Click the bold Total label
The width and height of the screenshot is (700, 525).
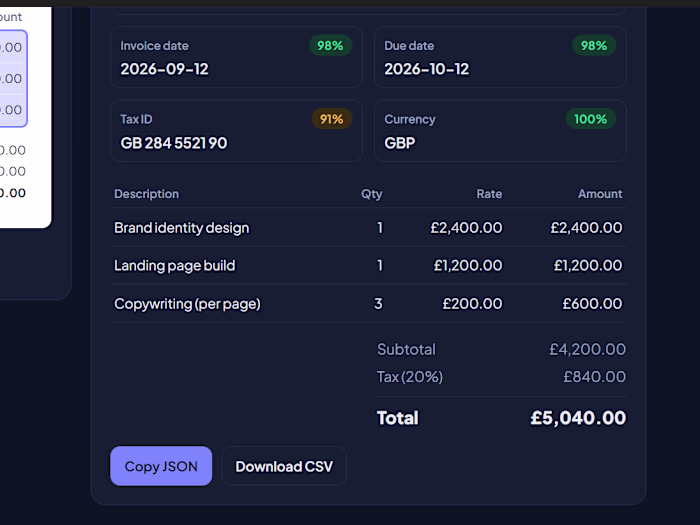tap(398, 418)
